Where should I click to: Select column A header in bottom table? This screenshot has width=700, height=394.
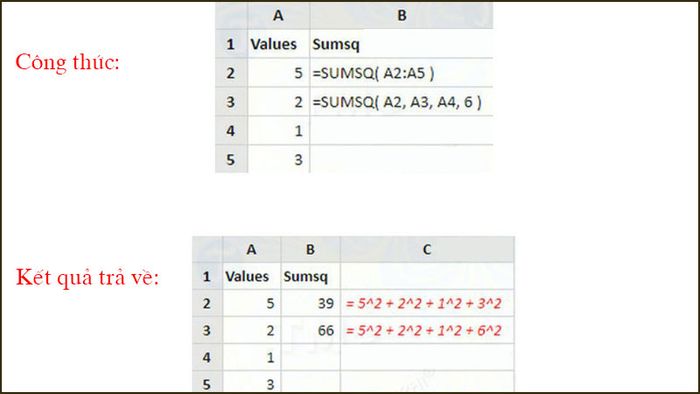(252, 249)
